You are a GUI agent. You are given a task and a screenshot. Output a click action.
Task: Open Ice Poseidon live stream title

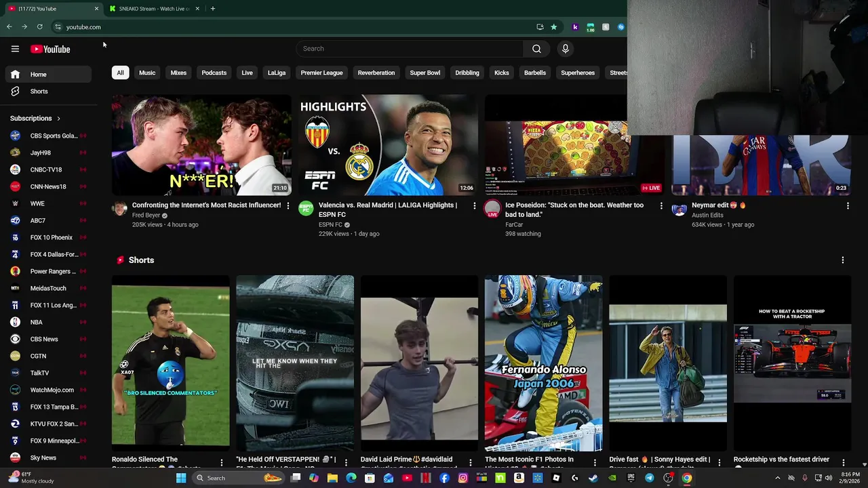coord(574,209)
